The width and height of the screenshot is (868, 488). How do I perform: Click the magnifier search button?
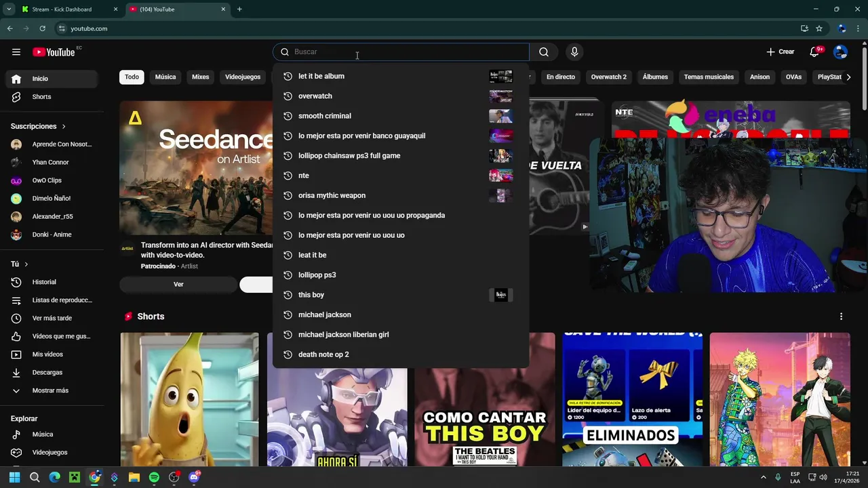pyautogui.click(x=544, y=52)
